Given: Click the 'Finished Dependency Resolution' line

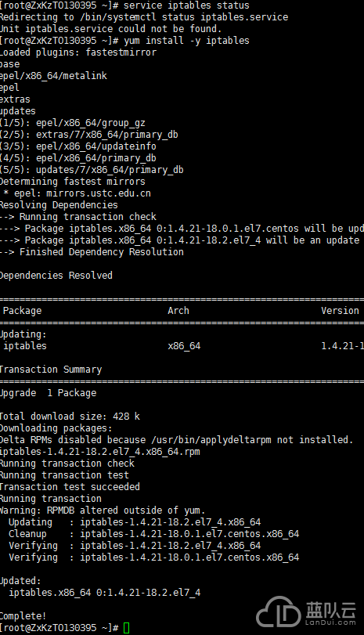Looking at the screenshot, I should click(x=102, y=252).
